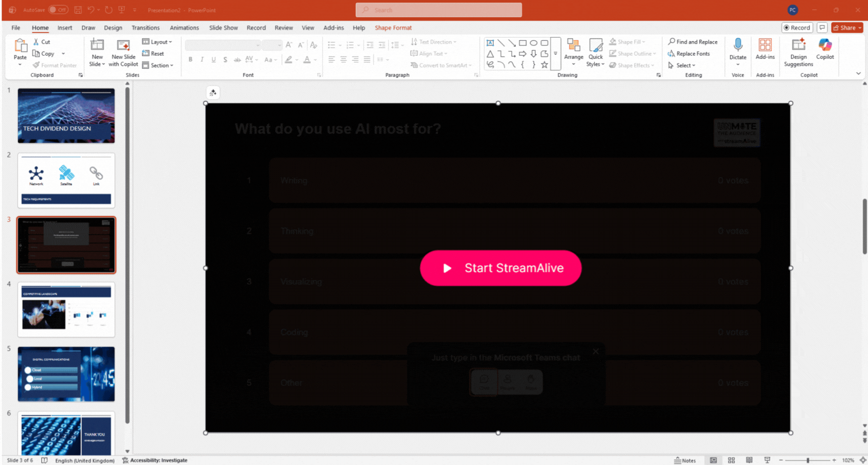Click the zoom slider handle
The image size is (868, 465).
[x=808, y=460]
